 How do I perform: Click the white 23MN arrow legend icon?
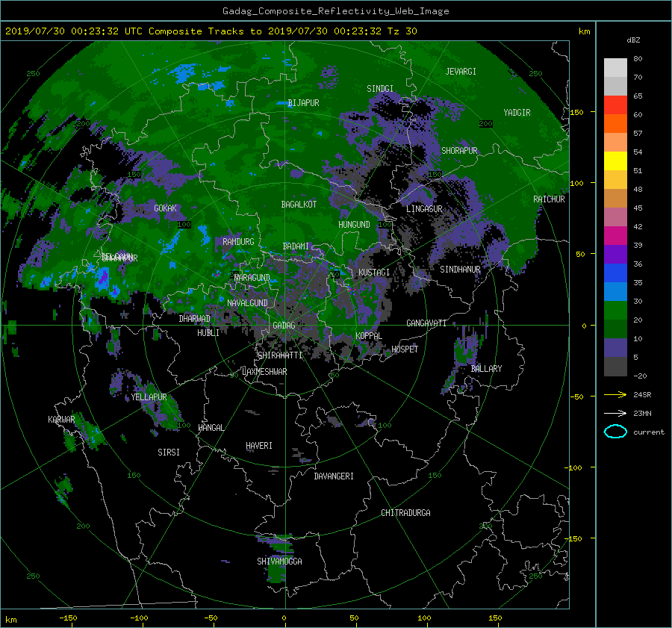click(x=615, y=413)
